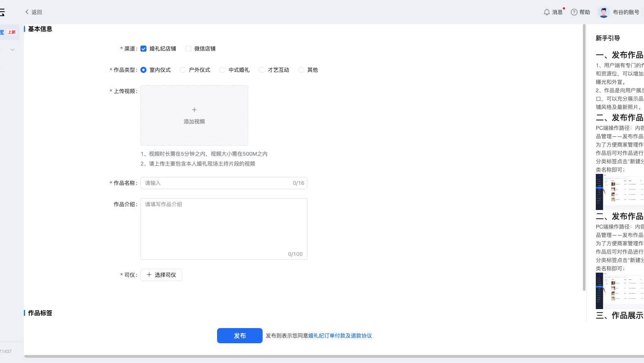Viewport: 644px width, 363px height.
Task: Click the 宝 icon in the left sidebar
Action: point(2,32)
